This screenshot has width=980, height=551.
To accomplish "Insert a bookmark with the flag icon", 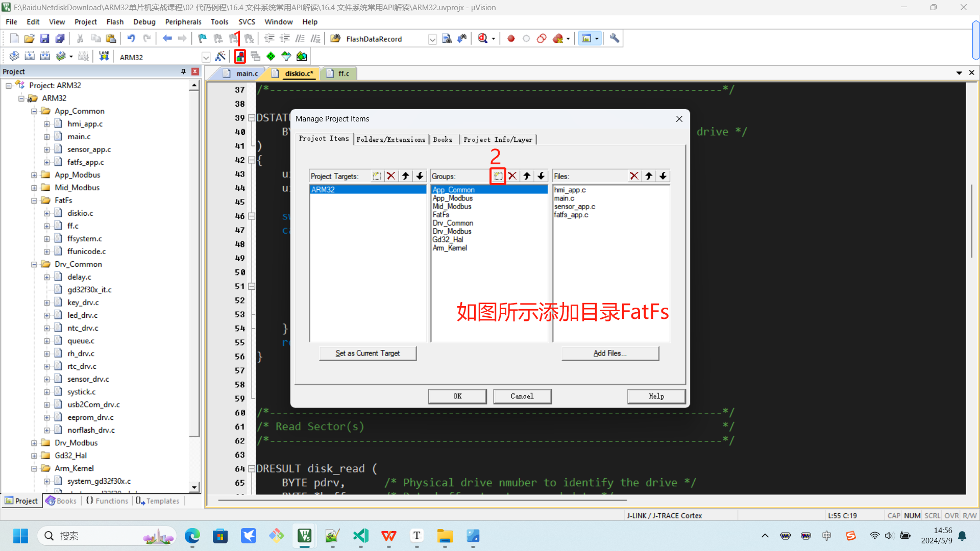I will (x=202, y=38).
